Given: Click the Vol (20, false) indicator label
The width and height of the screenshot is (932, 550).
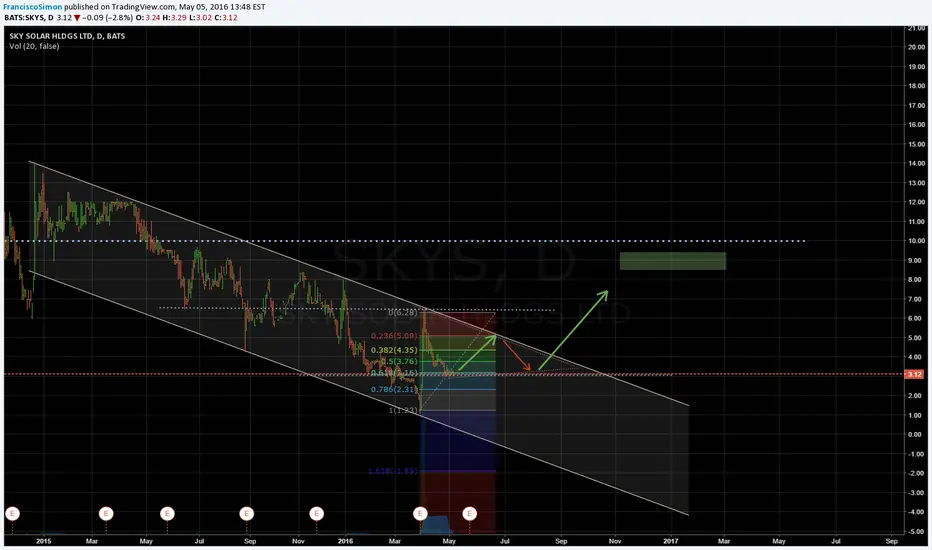Looking at the screenshot, I should [34, 46].
